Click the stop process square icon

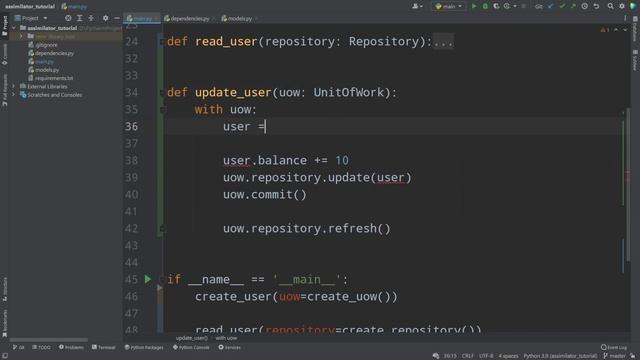pos(524,6)
